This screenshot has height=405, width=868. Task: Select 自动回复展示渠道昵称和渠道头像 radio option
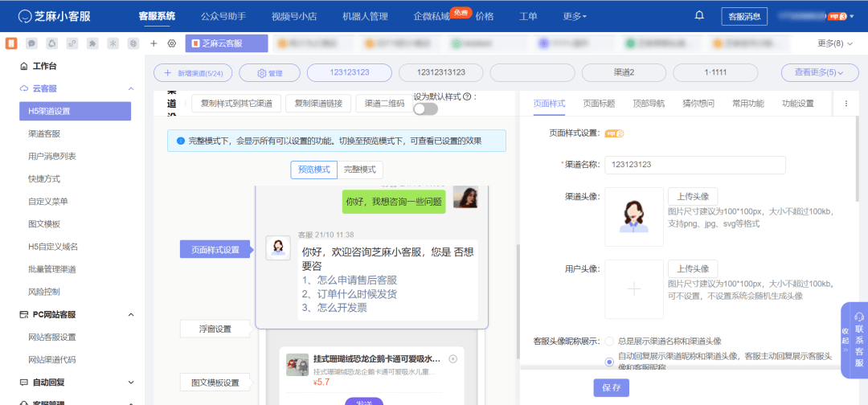click(609, 362)
